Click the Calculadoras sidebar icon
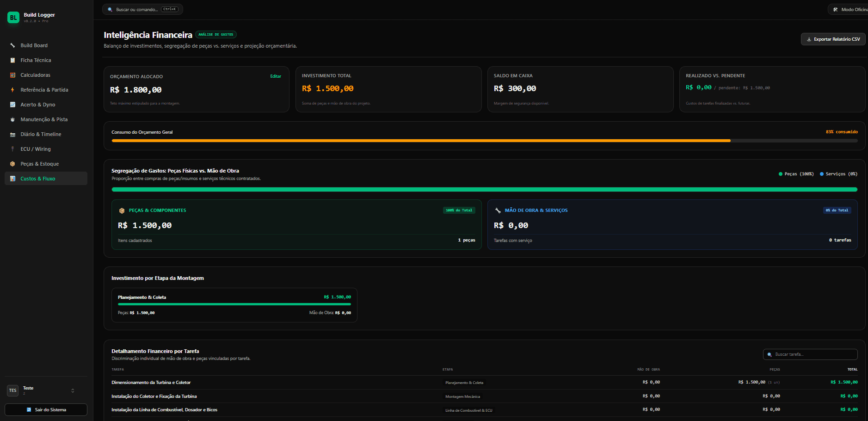Viewport: 868px width, 421px height. click(x=12, y=75)
